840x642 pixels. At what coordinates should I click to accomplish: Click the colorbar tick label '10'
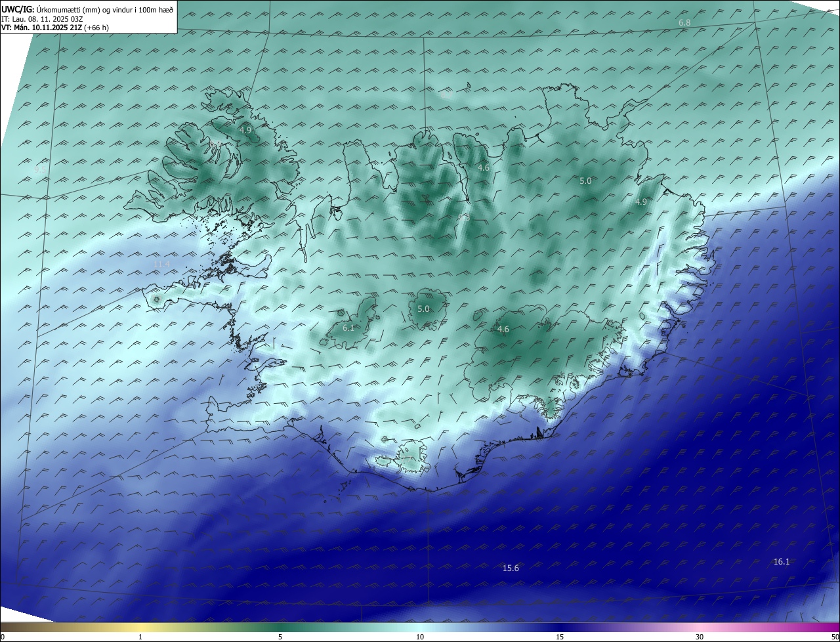coord(420,637)
